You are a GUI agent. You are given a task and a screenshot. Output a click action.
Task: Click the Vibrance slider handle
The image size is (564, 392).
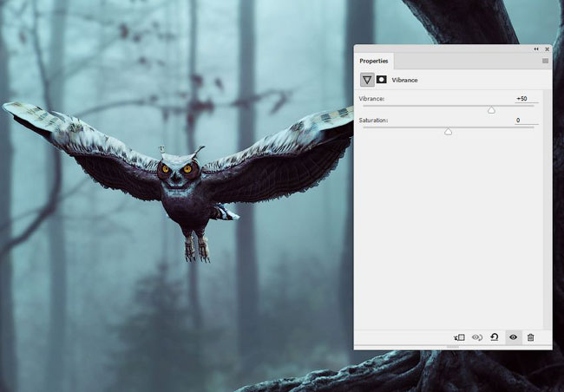point(491,110)
